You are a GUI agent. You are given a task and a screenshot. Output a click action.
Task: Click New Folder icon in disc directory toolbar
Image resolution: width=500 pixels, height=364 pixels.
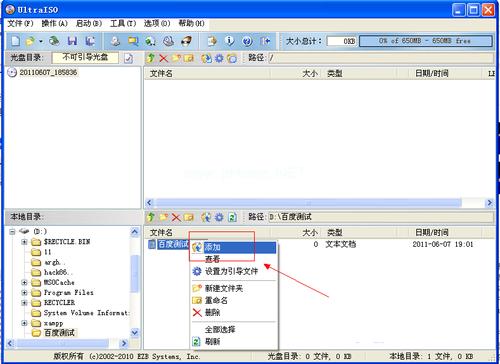(176, 58)
